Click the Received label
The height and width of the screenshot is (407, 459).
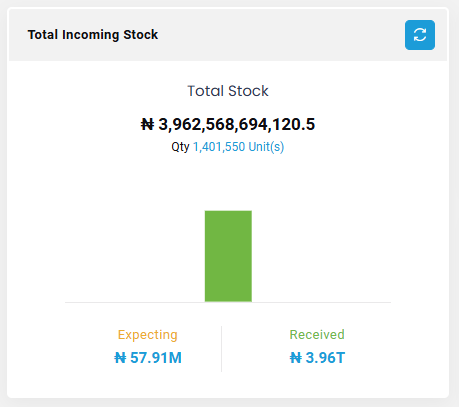(317, 335)
